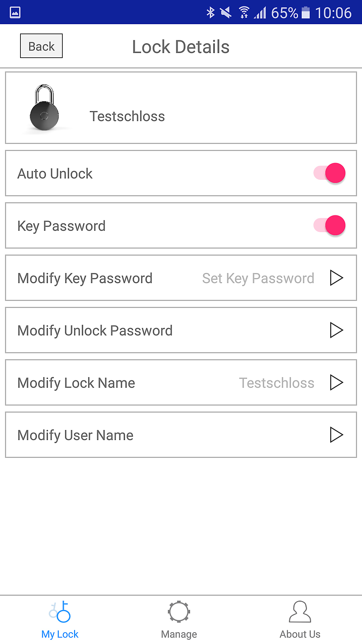This screenshot has height=644, width=362.
Task: Open Modify User Name arrow
Action: (x=336, y=435)
